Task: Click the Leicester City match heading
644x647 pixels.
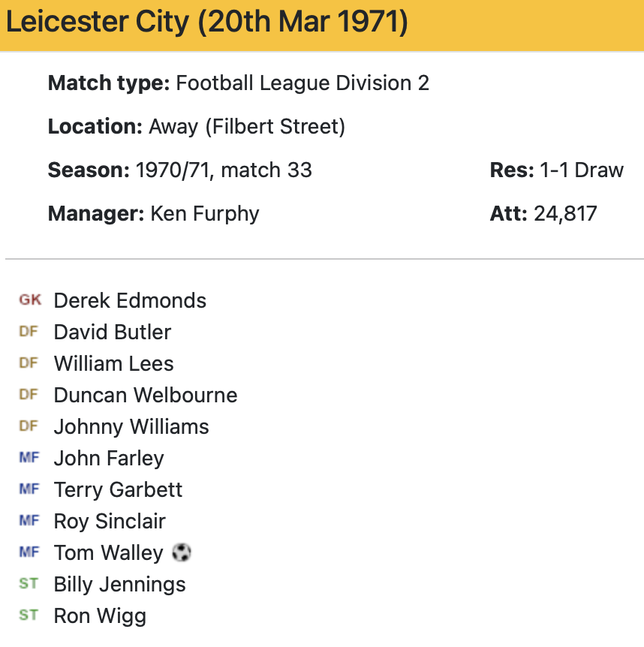Action: click(x=207, y=23)
